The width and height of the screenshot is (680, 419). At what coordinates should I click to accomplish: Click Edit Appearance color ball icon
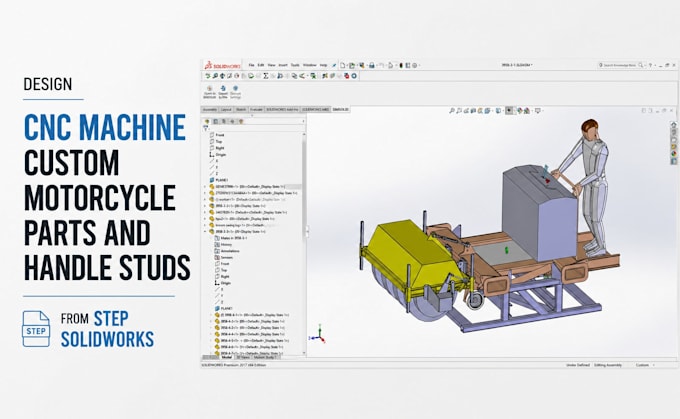coord(520,111)
